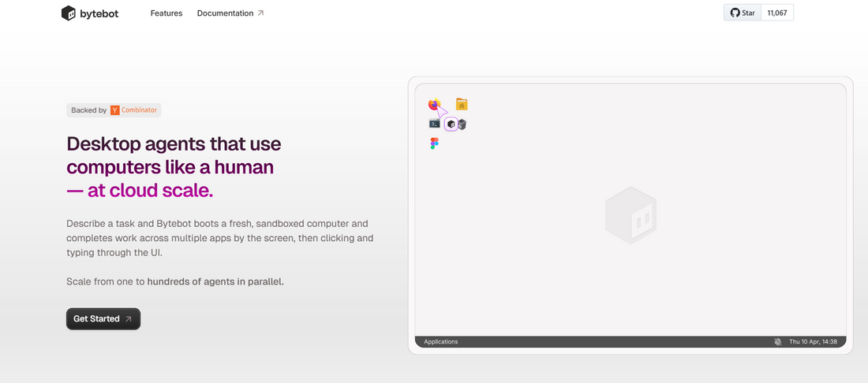Image resolution: width=868 pixels, height=383 pixels.
Task: Open the Trash can icon on demo desktop
Action: [x=462, y=125]
